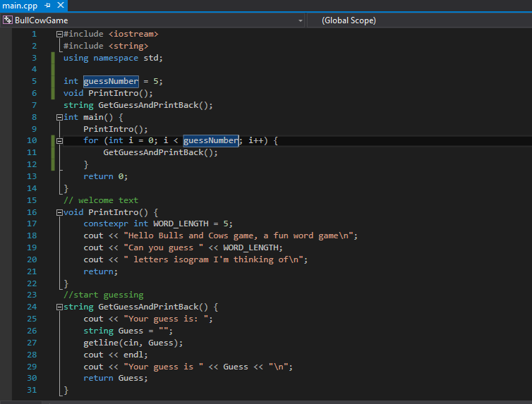Viewport: 532px width, 404px height.
Task: Click the BullCowGame project icon
Action: [8, 20]
